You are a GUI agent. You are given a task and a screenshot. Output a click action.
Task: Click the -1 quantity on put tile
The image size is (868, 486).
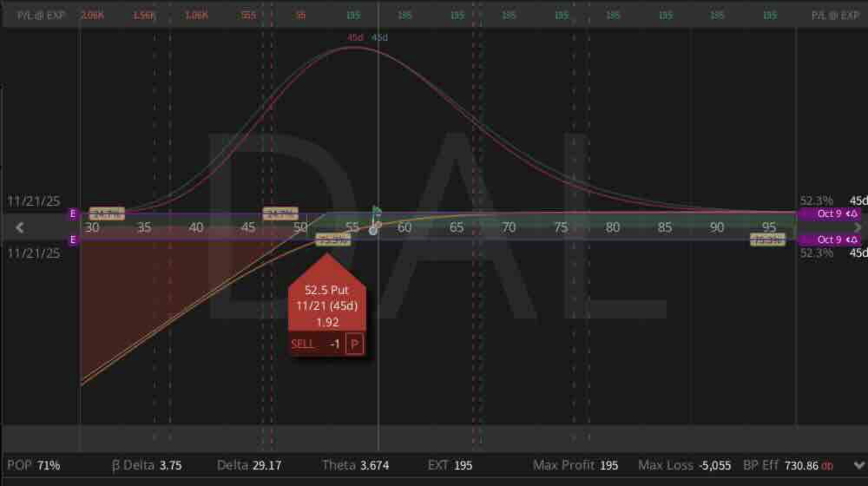(335, 344)
